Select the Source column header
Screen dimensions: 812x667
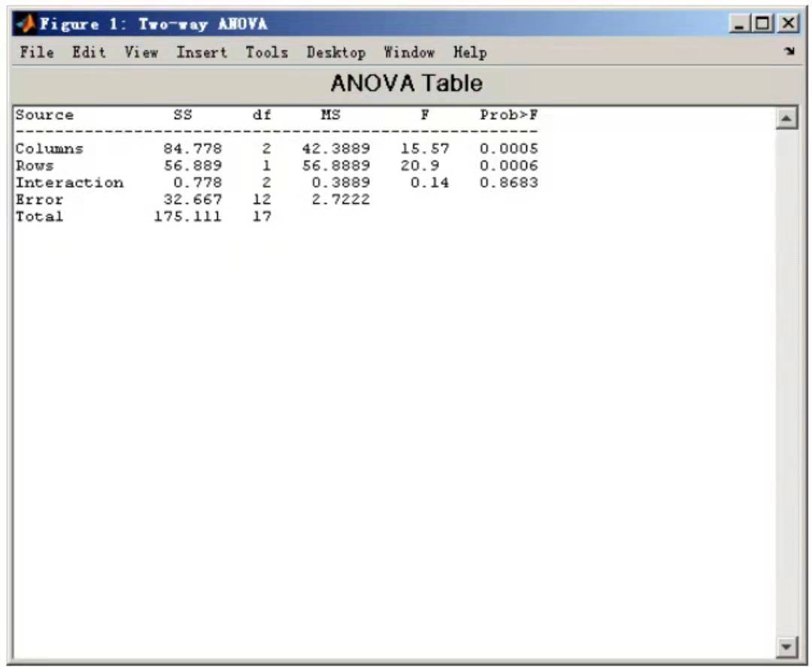tap(44, 115)
